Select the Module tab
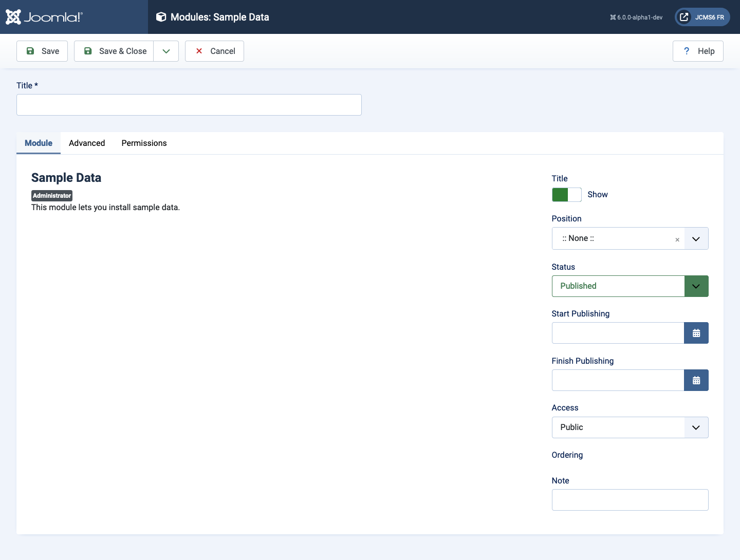The width and height of the screenshot is (740, 560). (39, 143)
